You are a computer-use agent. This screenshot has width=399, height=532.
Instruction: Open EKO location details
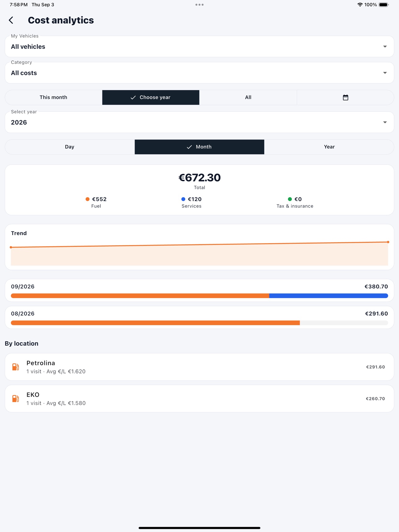[199, 398]
